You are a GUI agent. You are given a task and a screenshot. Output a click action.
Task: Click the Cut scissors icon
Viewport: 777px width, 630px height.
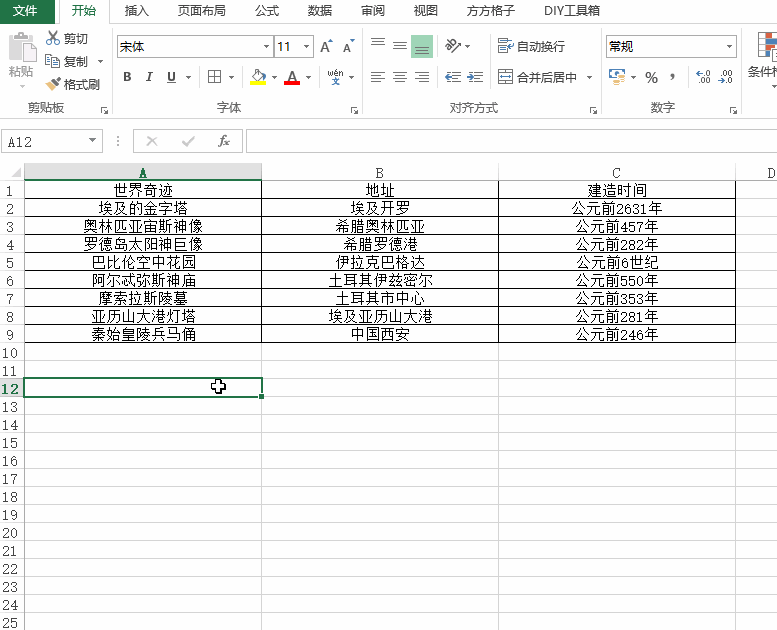point(53,38)
